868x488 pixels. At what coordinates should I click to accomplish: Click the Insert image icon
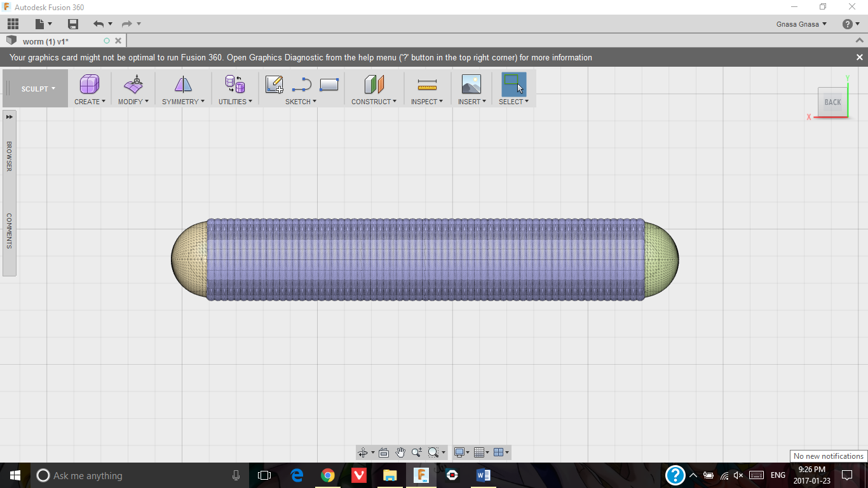[471, 85]
